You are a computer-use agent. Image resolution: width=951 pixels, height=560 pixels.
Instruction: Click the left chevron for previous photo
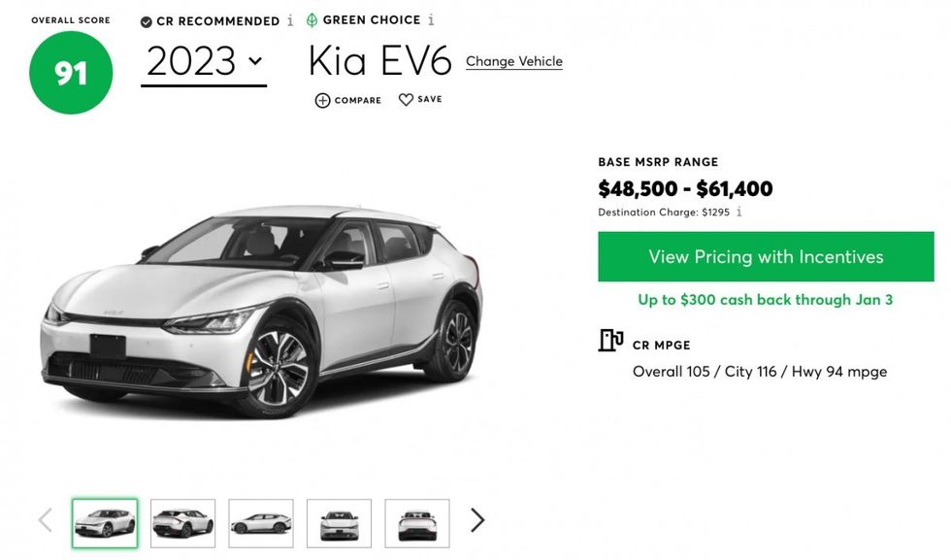(x=44, y=520)
